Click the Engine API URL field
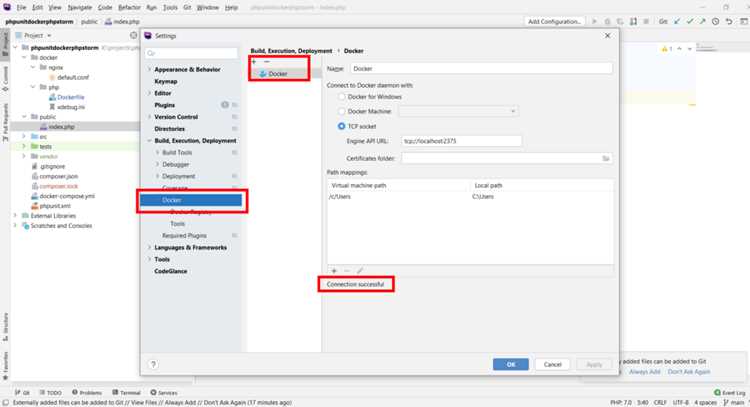Image resolution: width=750 pixels, height=407 pixels. tap(462, 141)
